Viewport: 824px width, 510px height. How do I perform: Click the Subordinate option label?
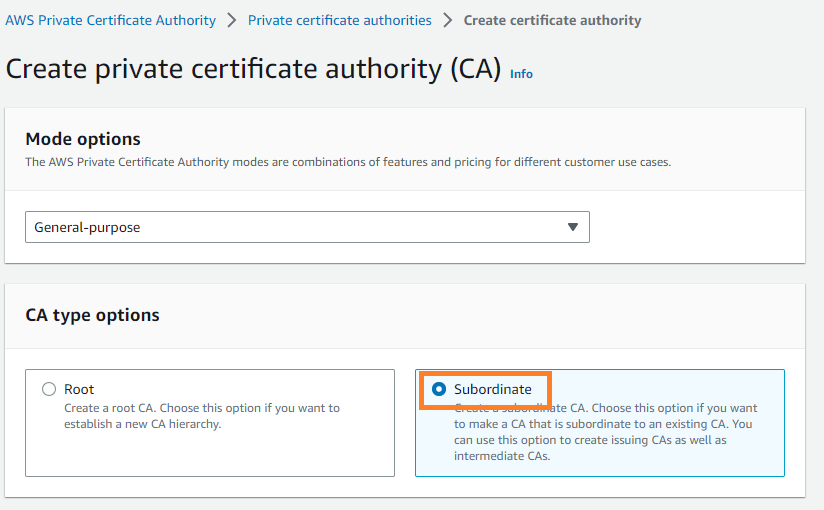coord(492,389)
